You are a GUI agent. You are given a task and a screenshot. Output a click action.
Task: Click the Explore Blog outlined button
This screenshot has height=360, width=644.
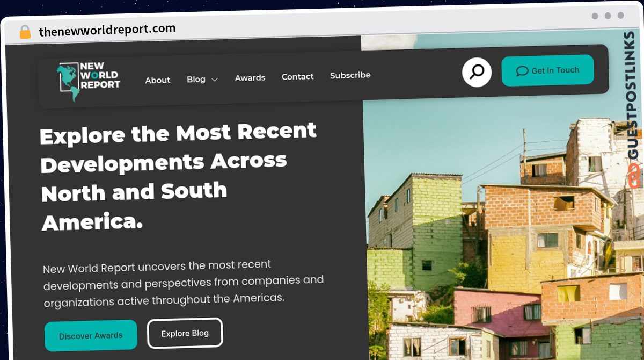point(185,333)
